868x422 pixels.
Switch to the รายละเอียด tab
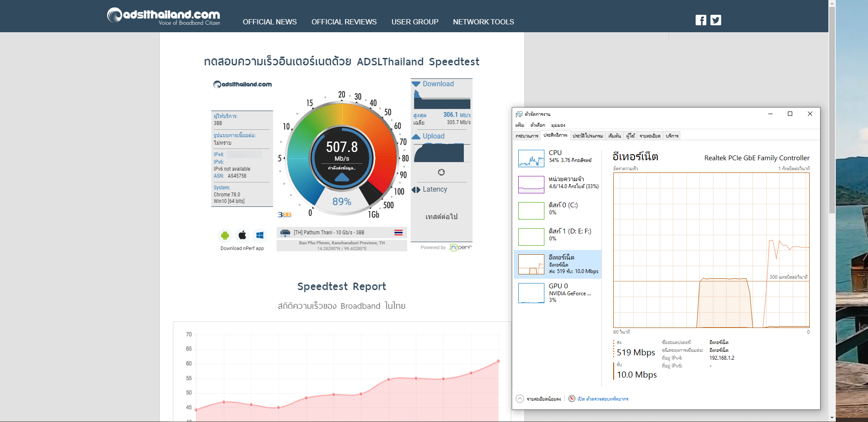pyautogui.click(x=650, y=136)
